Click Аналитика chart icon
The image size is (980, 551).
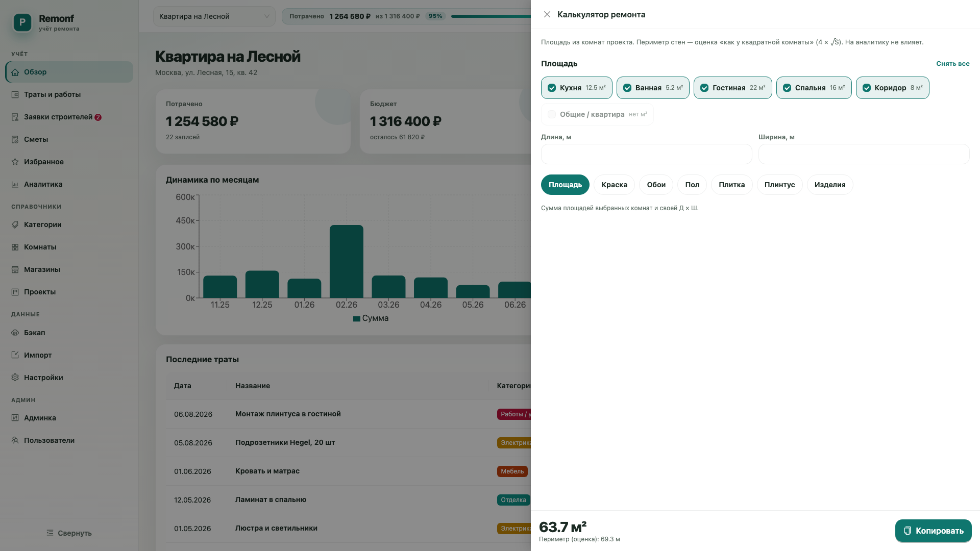click(x=15, y=184)
